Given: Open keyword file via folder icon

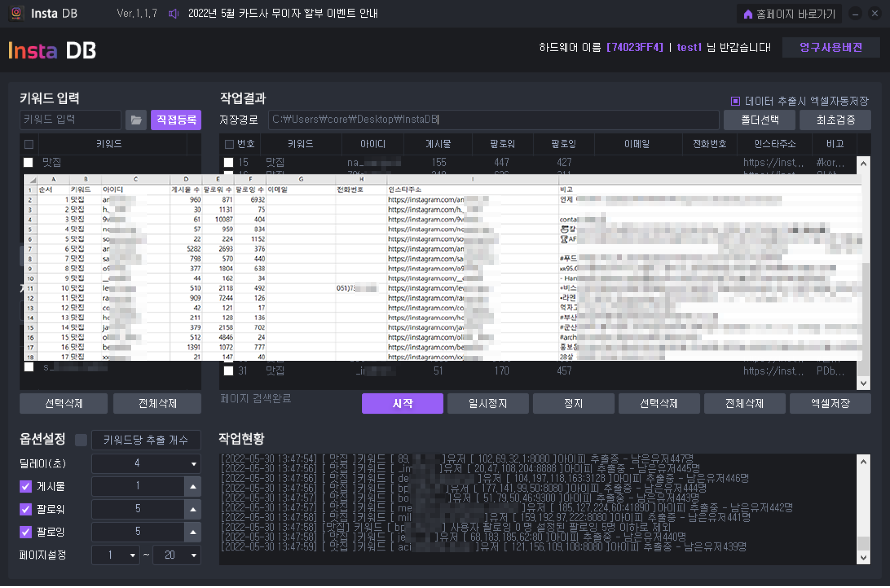Looking at the screenshot, I should [136, 120].
